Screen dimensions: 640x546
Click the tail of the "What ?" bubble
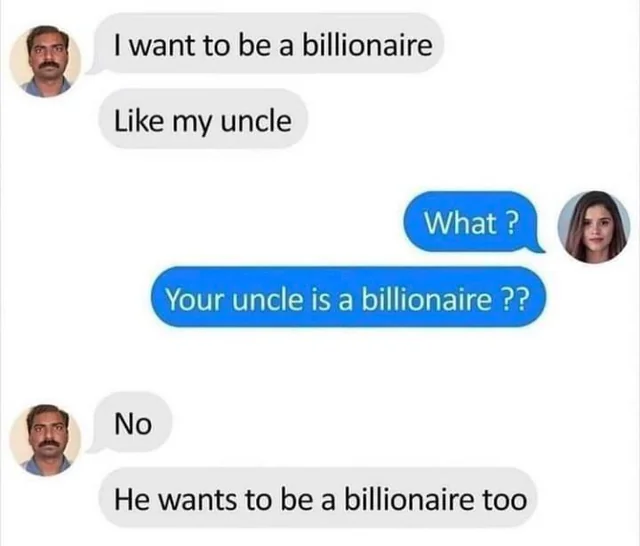(536, 246)
